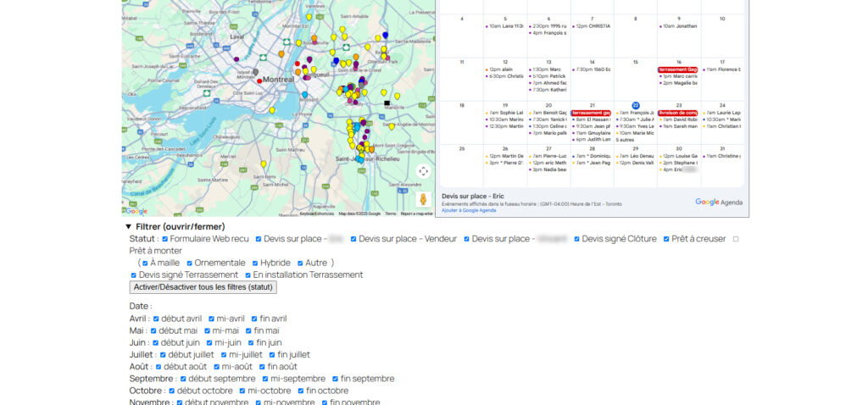
Task: Select the yellow pin near Saint-Rémi
Action: point(264,164)
